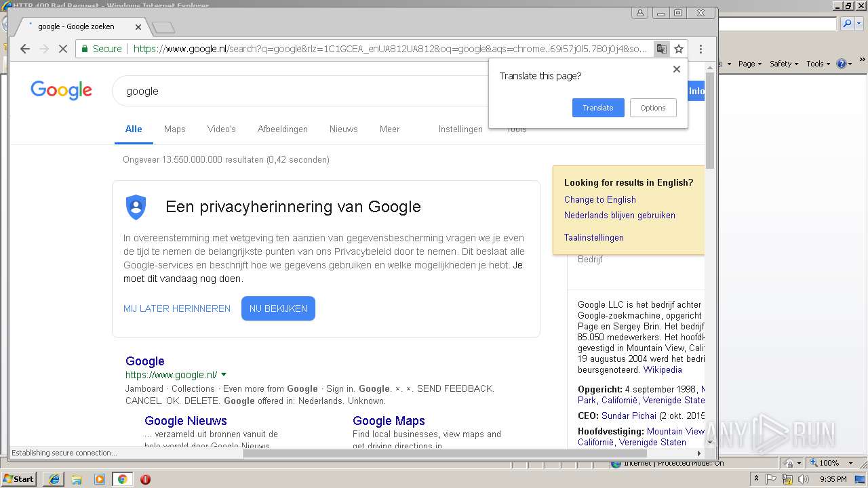The image size is (868, 488).
Task: Open the Safety menu in Internet Explorer
Action: tap(783, 64)
